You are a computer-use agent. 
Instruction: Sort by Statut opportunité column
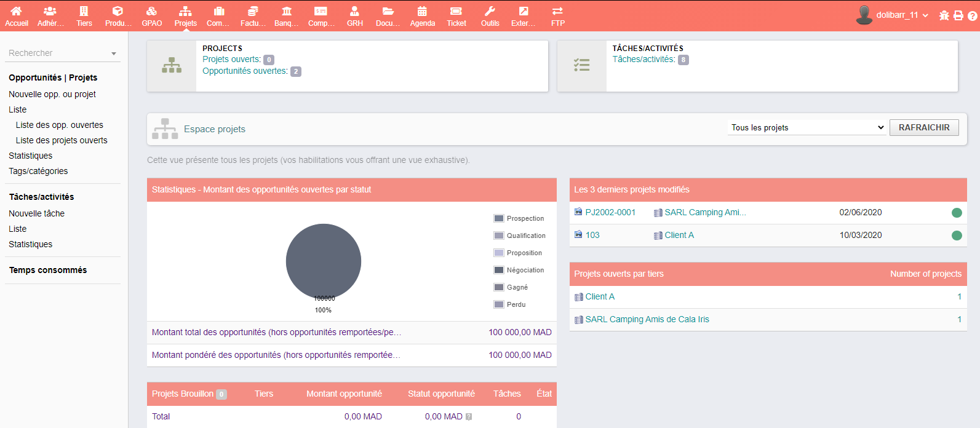pyautogui.click(x=441, y=394)
